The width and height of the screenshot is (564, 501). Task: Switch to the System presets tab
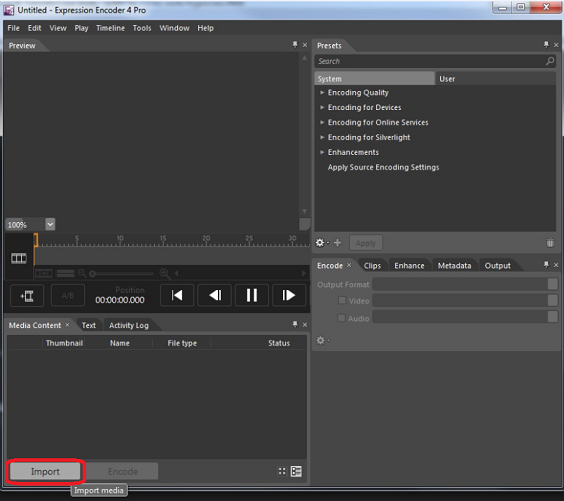tap(374, 79)
